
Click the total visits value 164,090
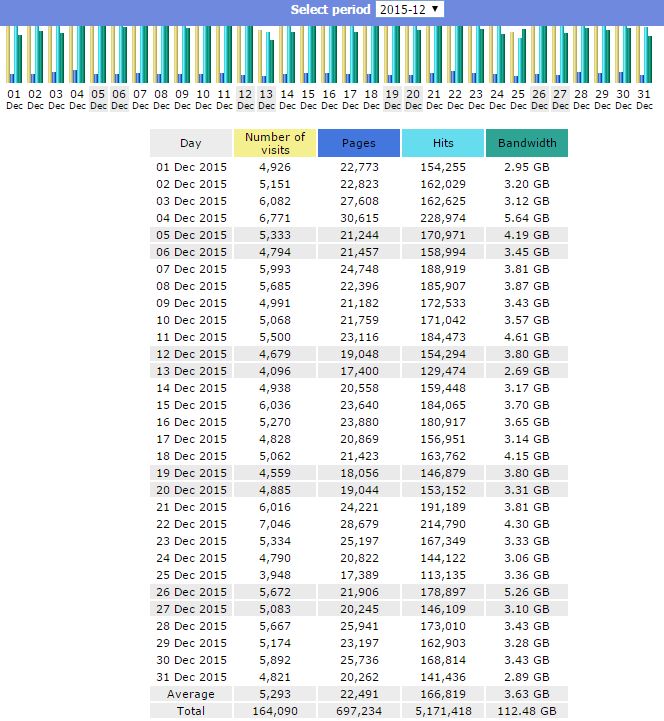(x=275, y=711)
